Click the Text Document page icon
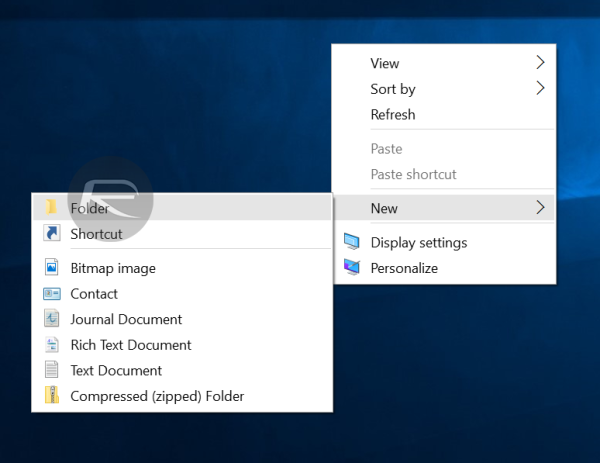The height and width of the screenshot is (463, 600). click(52, 370)
